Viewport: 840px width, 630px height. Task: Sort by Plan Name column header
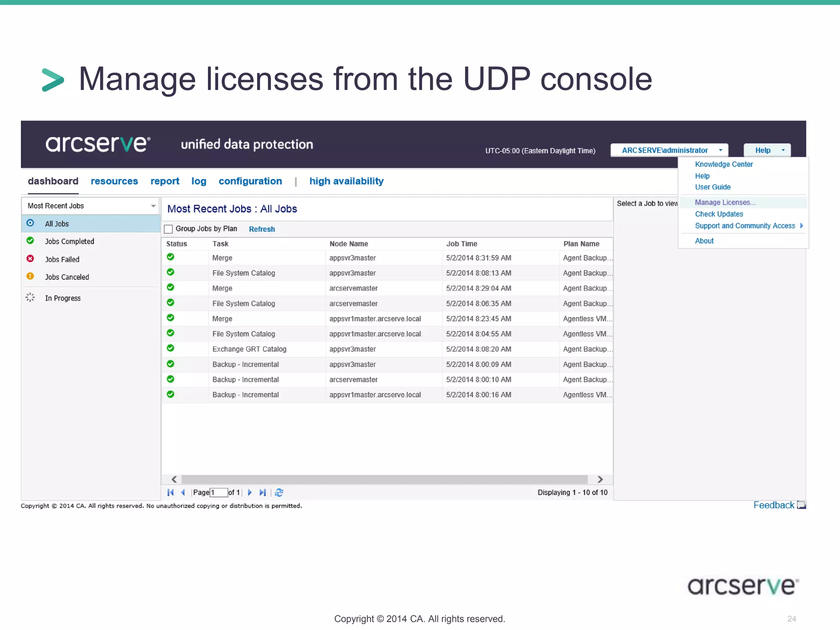581,244
